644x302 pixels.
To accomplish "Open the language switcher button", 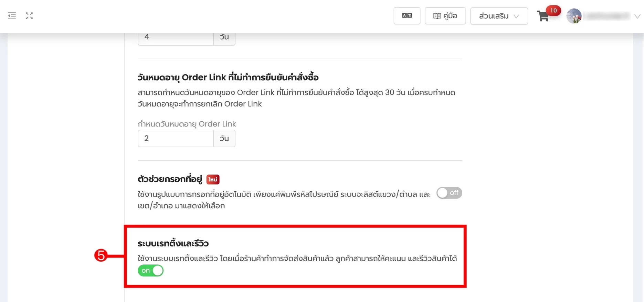I will pyautogui.click(x=407, y=16).
